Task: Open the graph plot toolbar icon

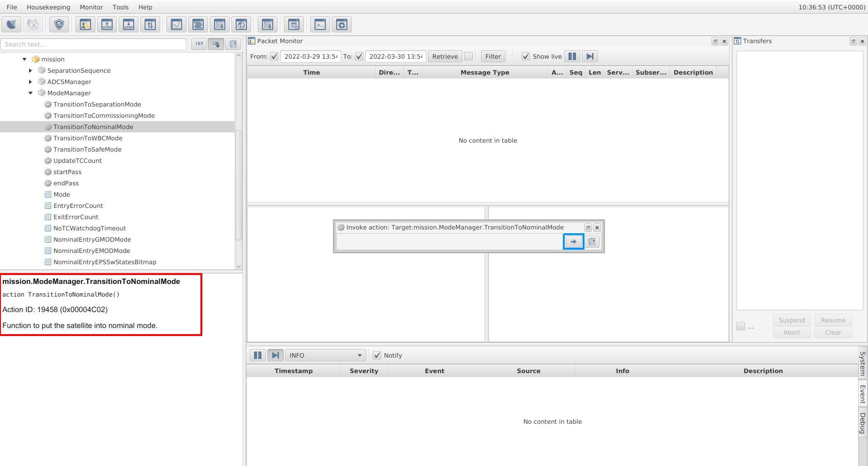Action: (177, 24)
